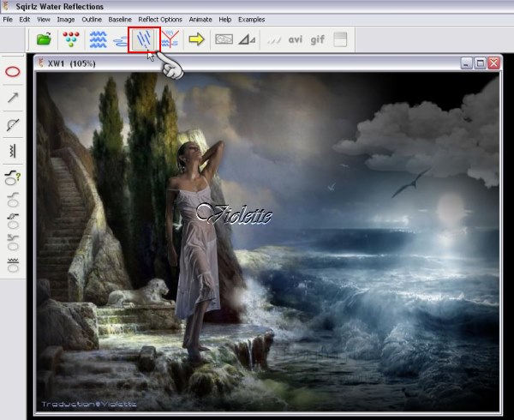514x420 pixels.
Task: Click the gif save button
Action: click(318, 39)
